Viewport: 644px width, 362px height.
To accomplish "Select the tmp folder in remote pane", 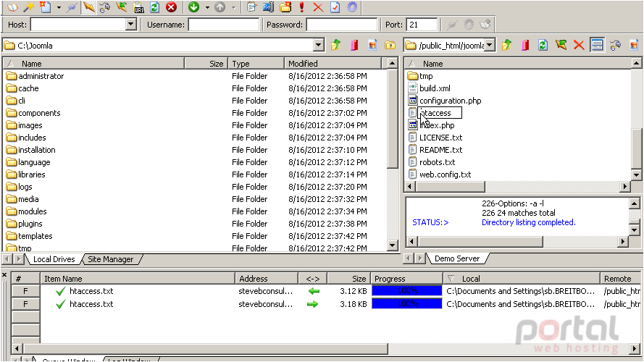I will point(426,76).
